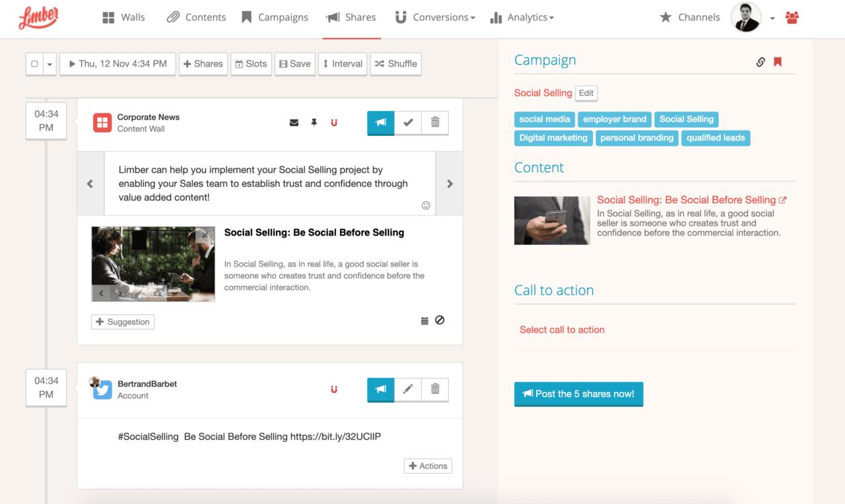The image size is (845, 504).
Task: Click the ban circle icon on Corporate News card
Action: coord(440,320)
